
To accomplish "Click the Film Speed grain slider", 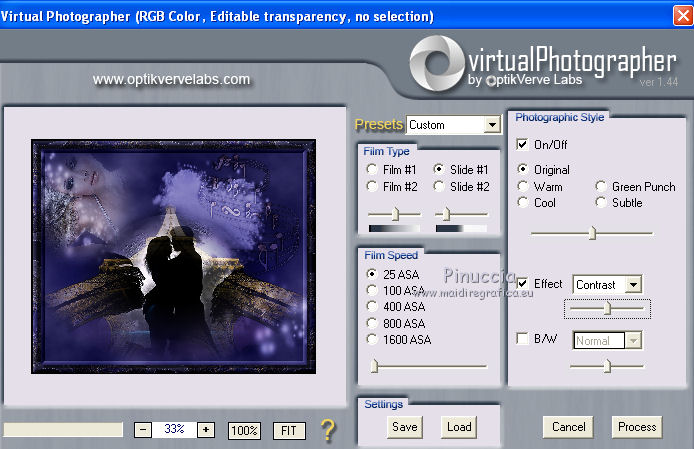I will [x=429, y=366].
